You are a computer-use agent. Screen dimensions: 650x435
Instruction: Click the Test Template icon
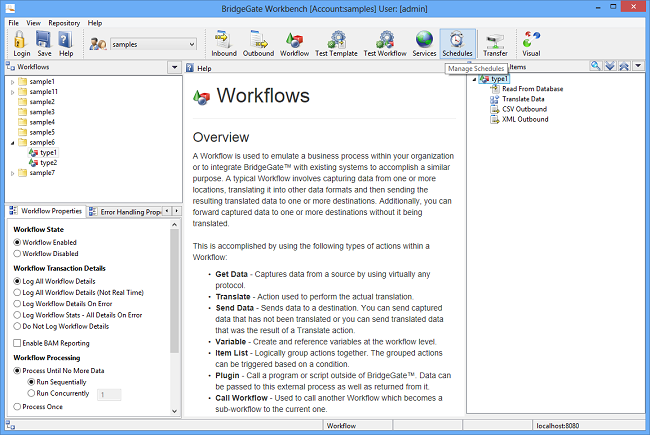(336, 44)
